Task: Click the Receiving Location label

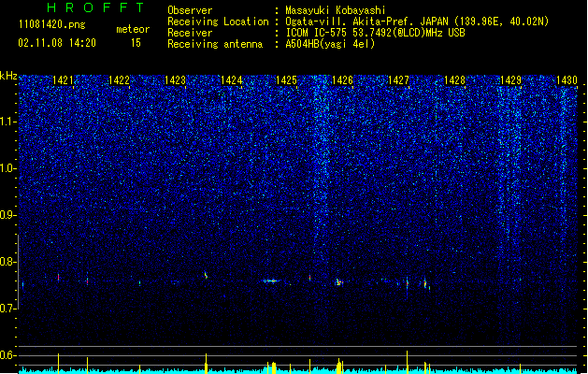Action: 218,22
